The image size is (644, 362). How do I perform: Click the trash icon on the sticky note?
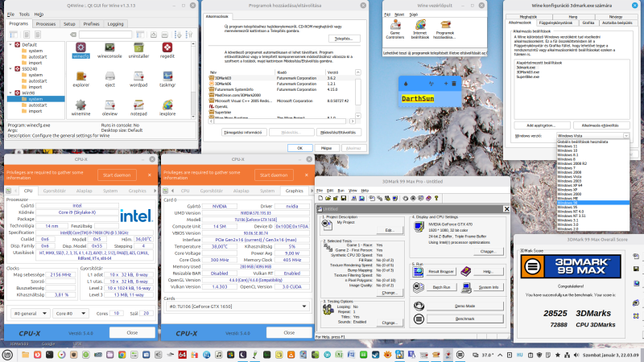coord(454,84)
